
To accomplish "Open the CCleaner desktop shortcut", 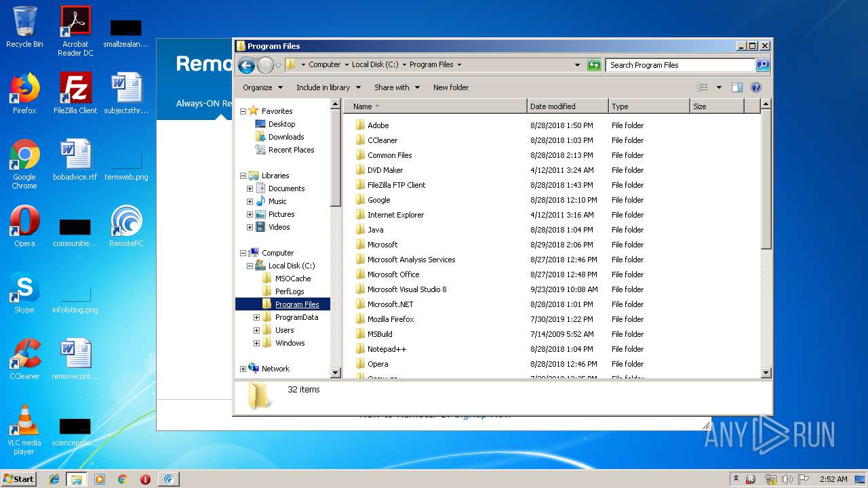I will coord(24,359).
